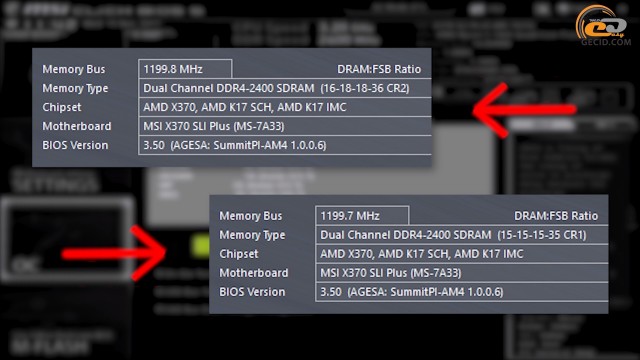Click the Memory Type label beside the CR2 timings

pyautogui.click(x=76, y=88)
